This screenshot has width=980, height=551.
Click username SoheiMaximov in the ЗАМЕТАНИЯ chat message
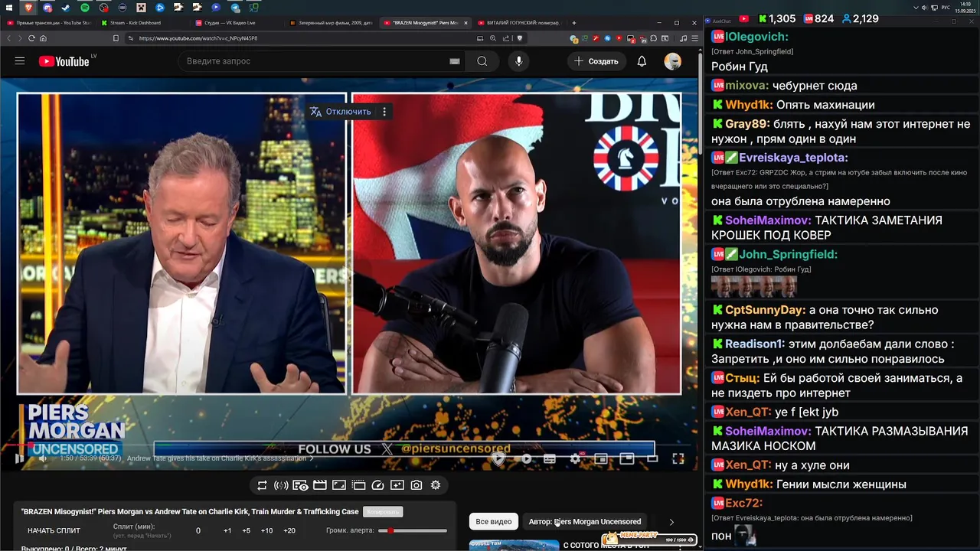point(768,220)
